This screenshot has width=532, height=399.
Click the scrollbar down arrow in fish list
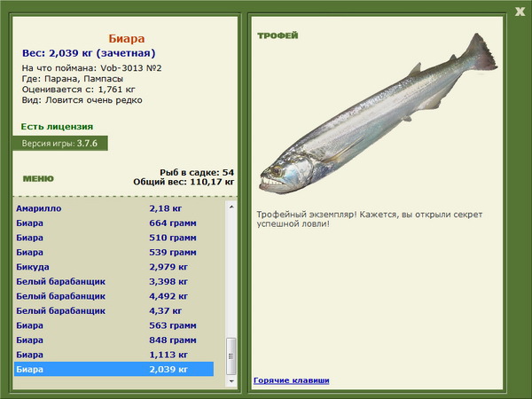[231, 381]
